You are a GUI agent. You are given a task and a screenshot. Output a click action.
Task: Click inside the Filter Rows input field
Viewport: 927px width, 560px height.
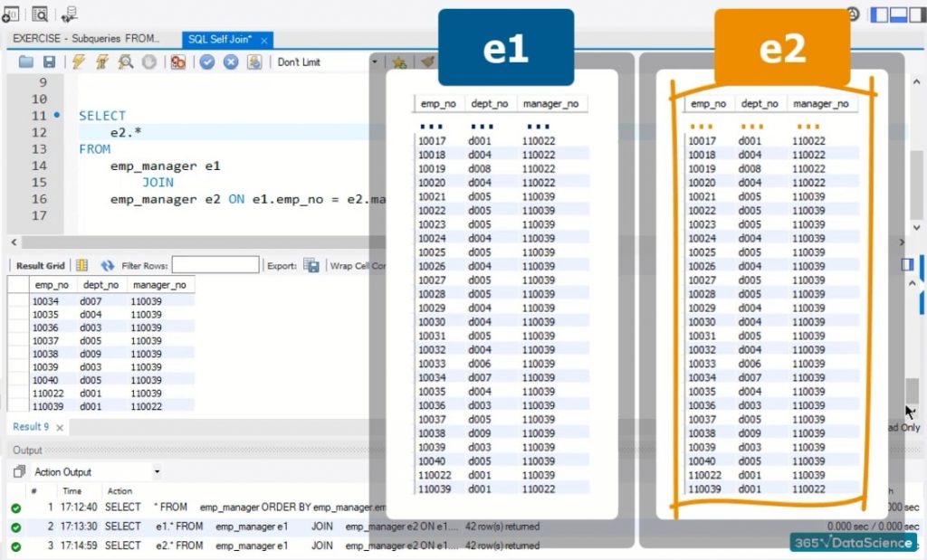click(217, 266)
